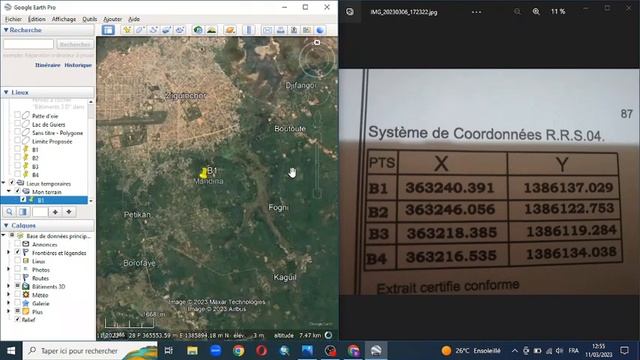Open the ruler measuring tool
This screenshot has height=360, width=640.
[x=249, y=30]
